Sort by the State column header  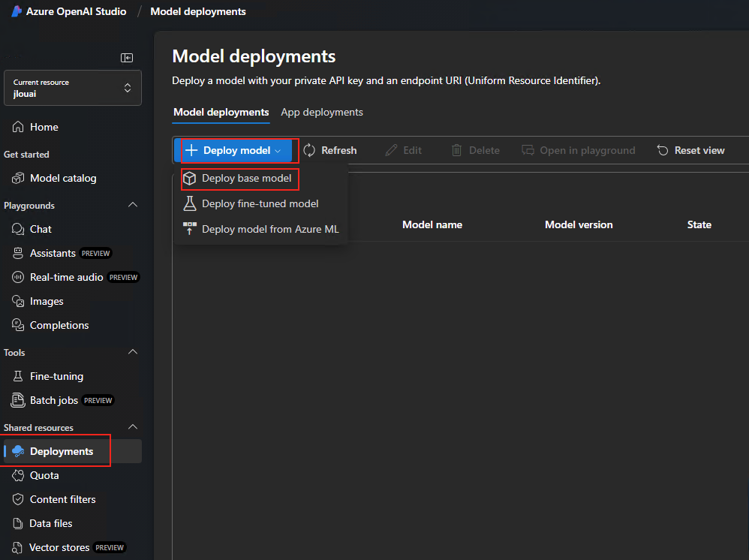(699, 224)
